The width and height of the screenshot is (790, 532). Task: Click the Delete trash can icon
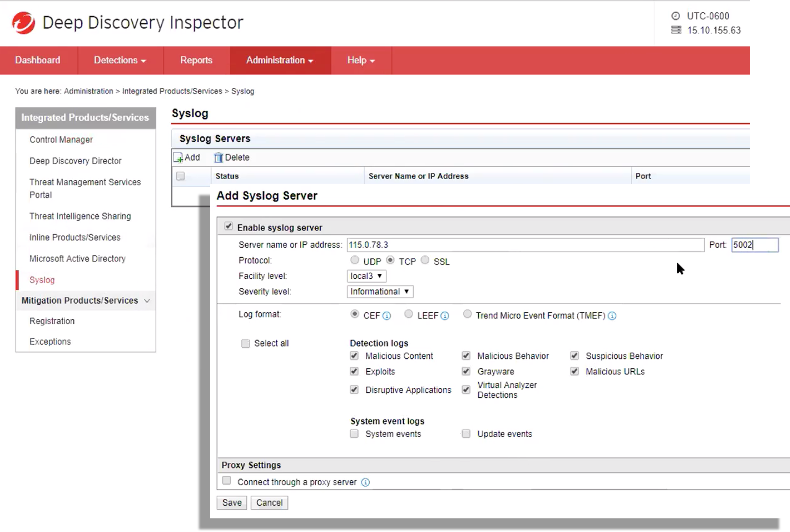(218, 158)
